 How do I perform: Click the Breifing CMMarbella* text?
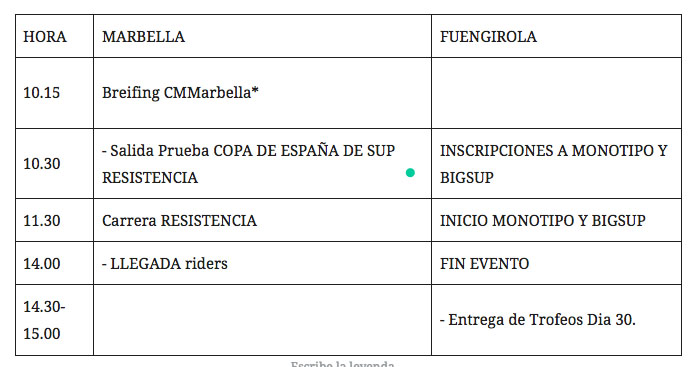(180, 93)
